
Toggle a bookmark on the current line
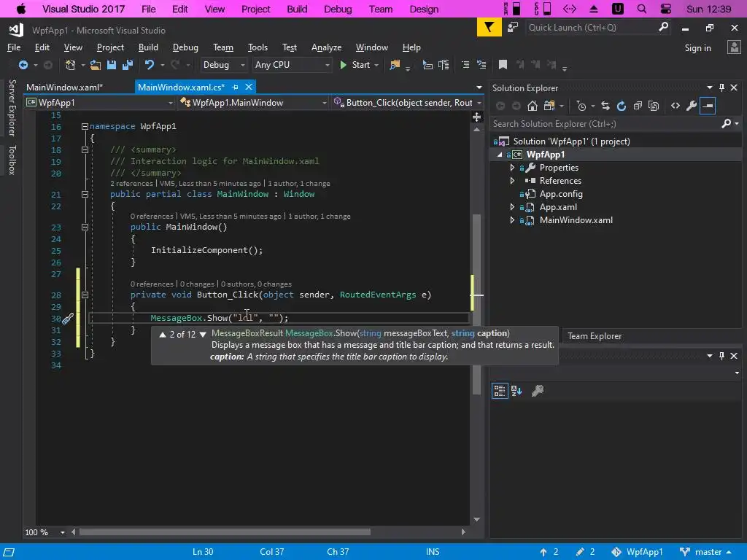point(503,65)
